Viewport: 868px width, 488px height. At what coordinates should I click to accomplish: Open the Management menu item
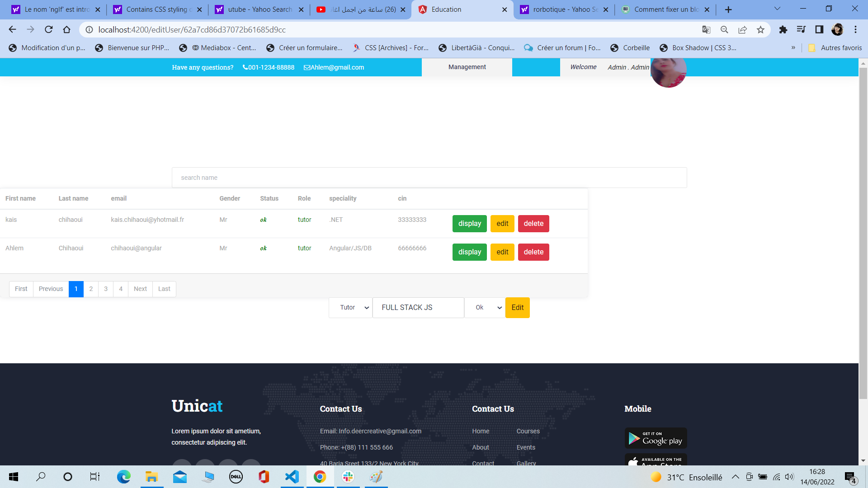coord(467,67)
